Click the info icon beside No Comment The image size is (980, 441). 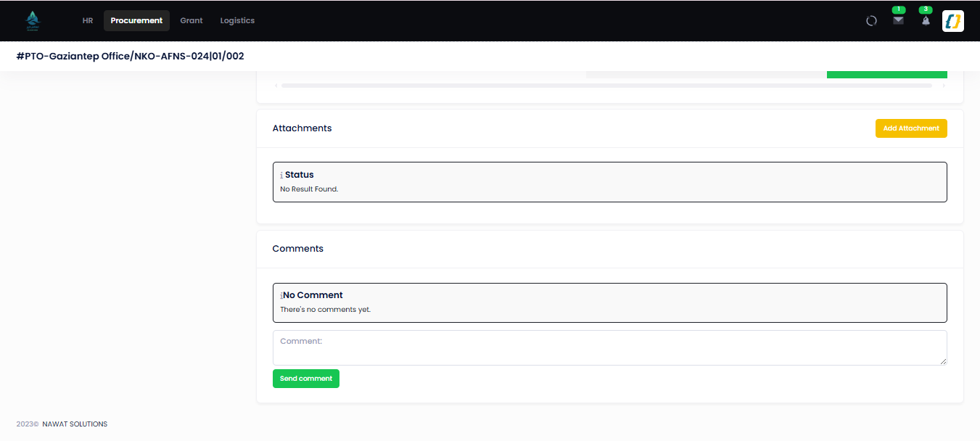click(281, 296)
